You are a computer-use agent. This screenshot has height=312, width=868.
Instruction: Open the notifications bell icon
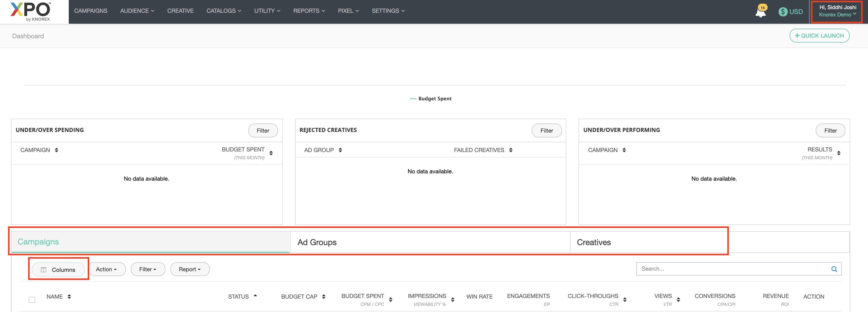click(x=761, y=12)
